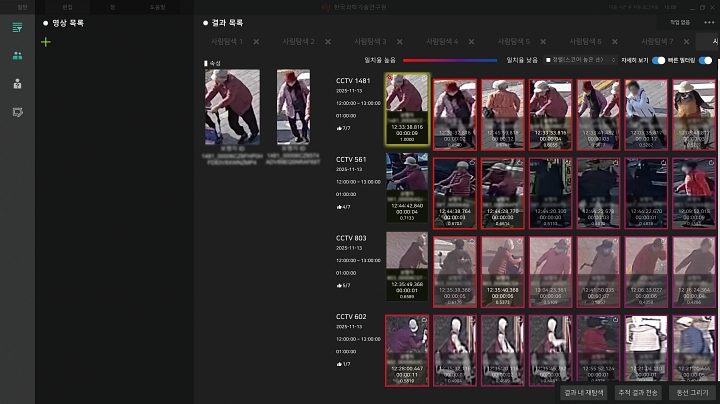Open the monitor icon in left sidebar
The height and width of the screenshot is (404, 720).
click(17, 112)
